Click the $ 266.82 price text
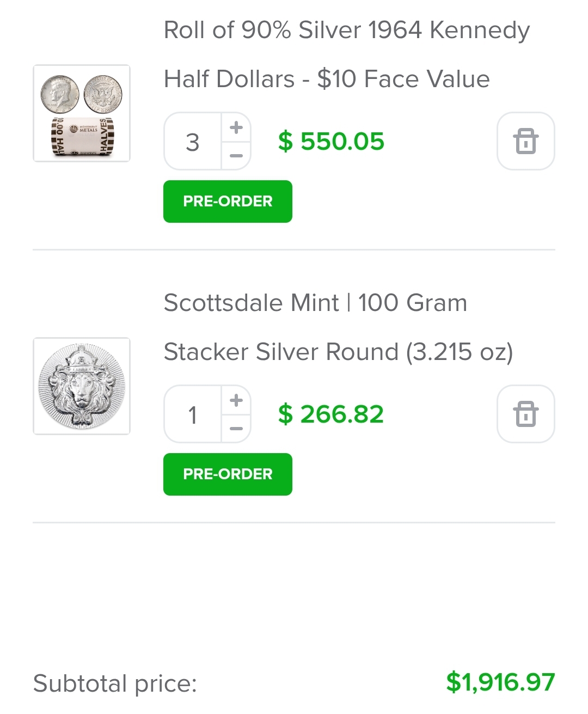 (331, 414)
